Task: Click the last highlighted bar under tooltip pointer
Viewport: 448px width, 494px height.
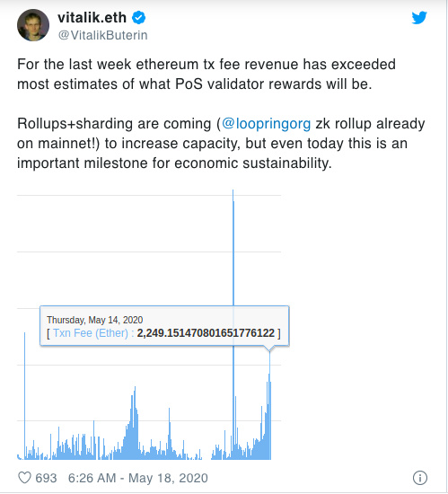Action: point(270,405)
